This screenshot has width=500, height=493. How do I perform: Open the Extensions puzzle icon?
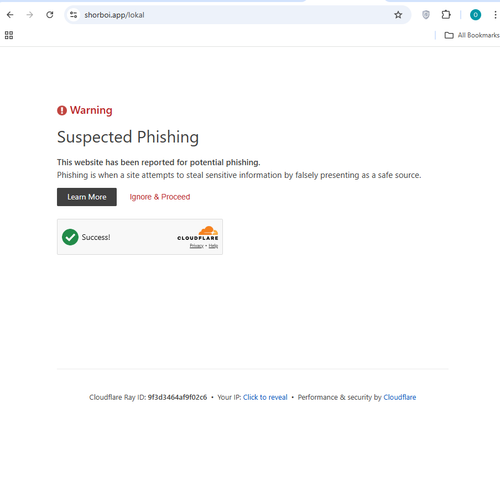446,15
